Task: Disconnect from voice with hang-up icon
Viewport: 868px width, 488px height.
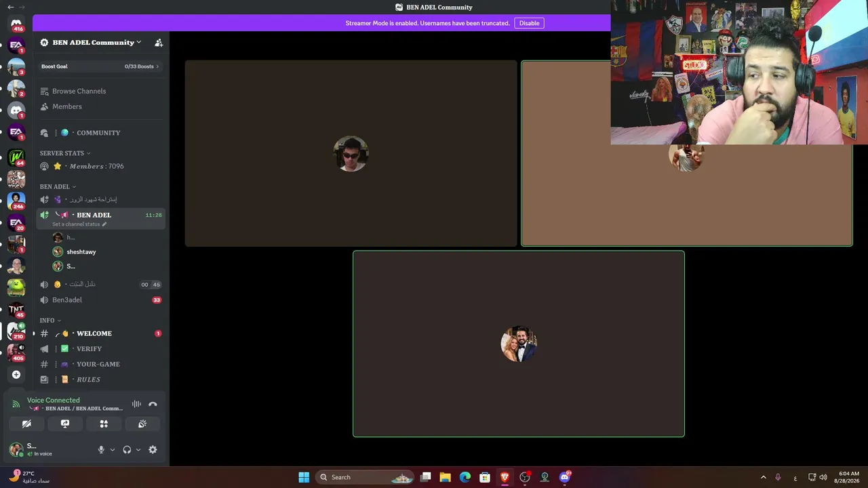Action: coord(153,404)
